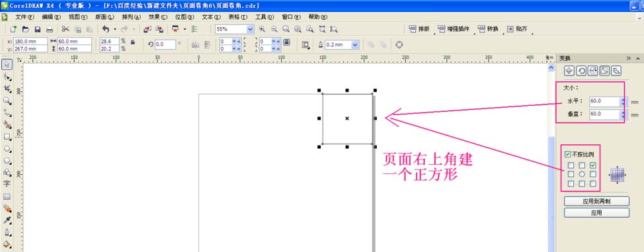Screen dimensions: 644x252
Task: Open the 排列 menu
Action: [132, 17]
